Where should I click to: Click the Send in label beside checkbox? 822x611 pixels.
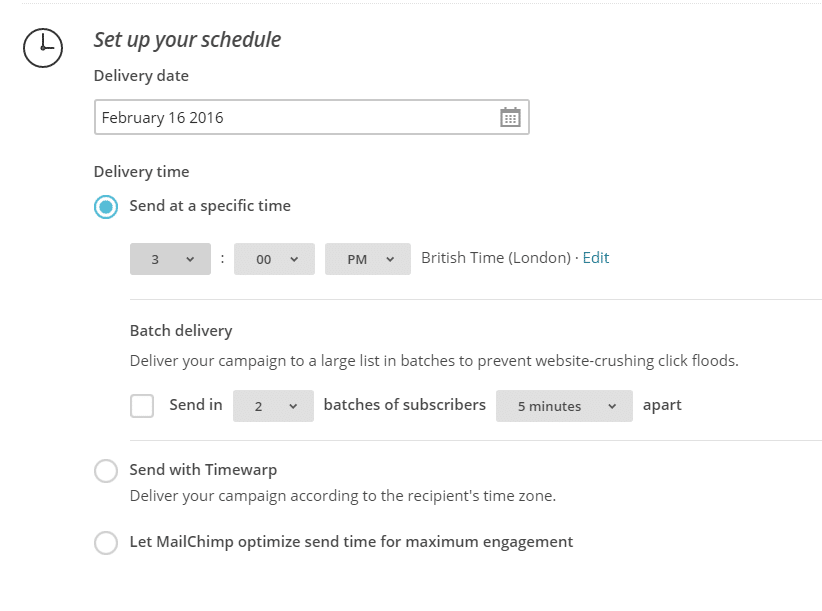coord(196,405)
